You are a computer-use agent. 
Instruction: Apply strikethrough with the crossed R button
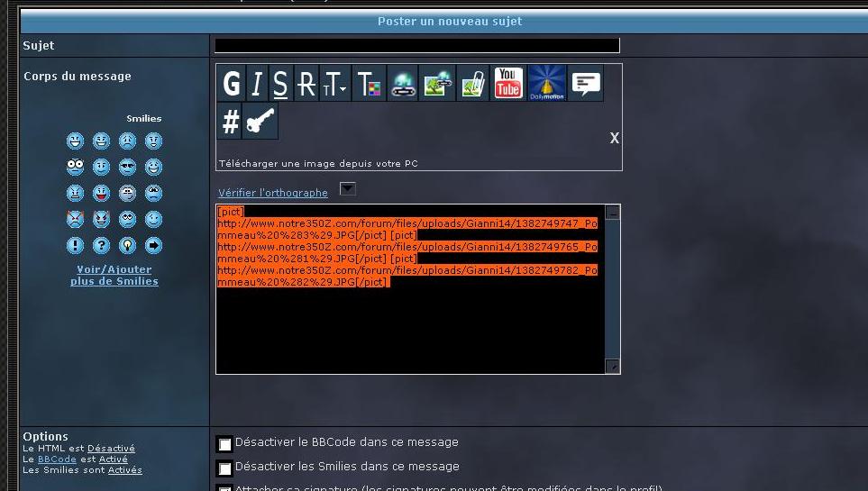coord(306,84)
